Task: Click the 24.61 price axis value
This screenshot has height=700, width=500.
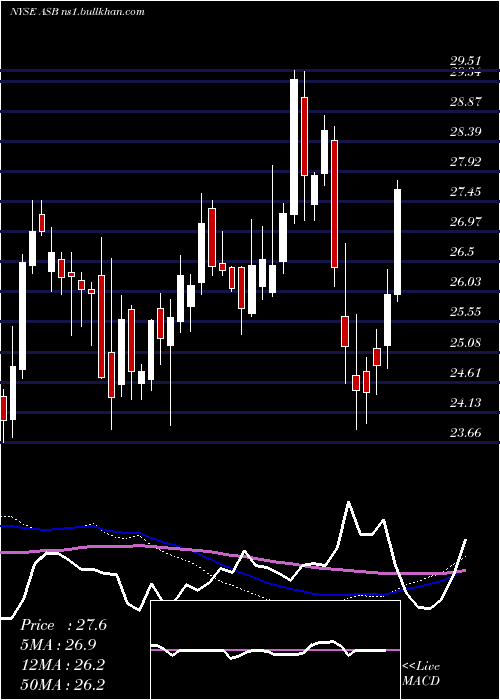Action: click(465, 373)
